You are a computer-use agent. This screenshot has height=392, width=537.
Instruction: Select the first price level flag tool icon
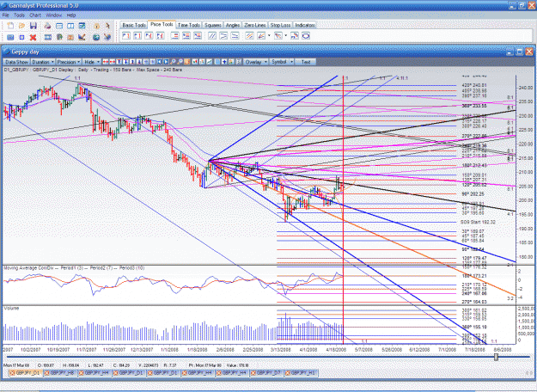tap(126, 35)
